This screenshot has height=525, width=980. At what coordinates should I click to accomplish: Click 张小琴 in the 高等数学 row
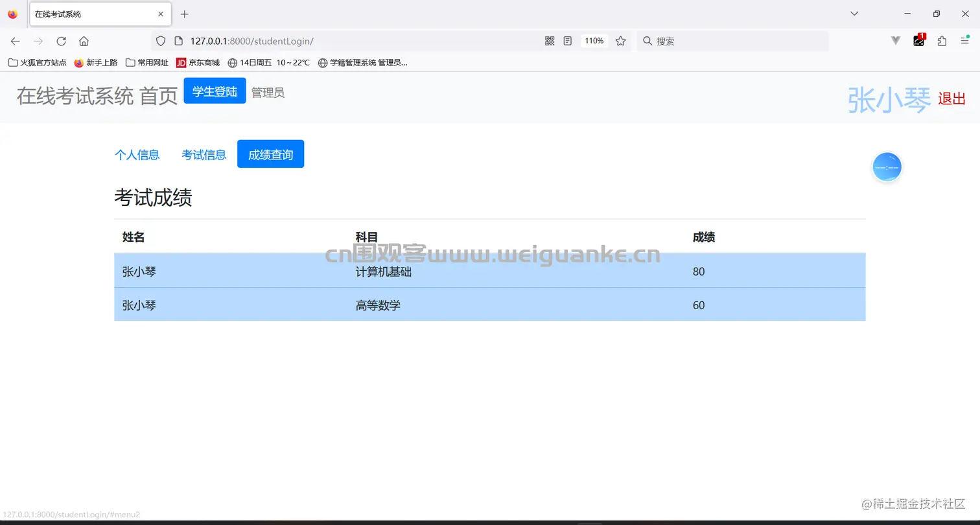point(139,305)
